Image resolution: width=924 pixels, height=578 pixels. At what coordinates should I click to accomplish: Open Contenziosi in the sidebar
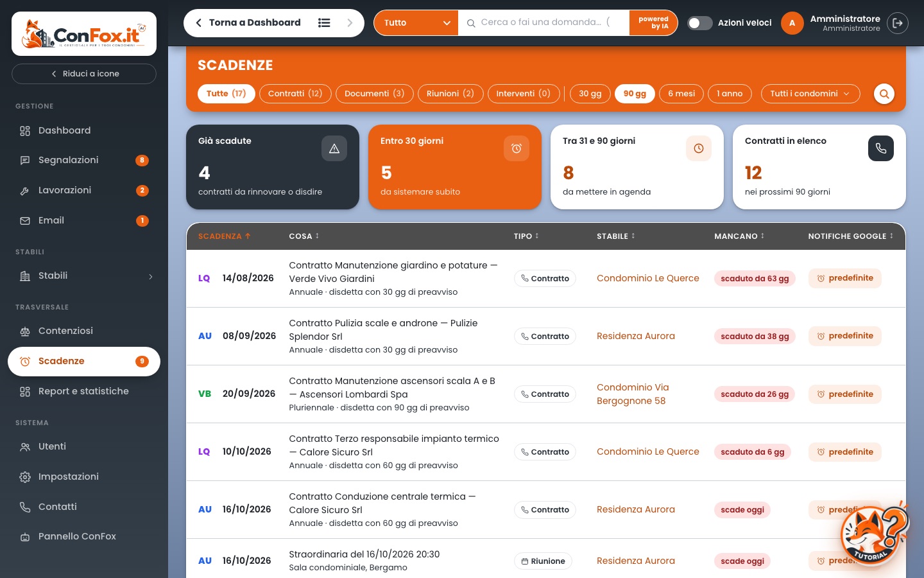click(x=84, y=331)
